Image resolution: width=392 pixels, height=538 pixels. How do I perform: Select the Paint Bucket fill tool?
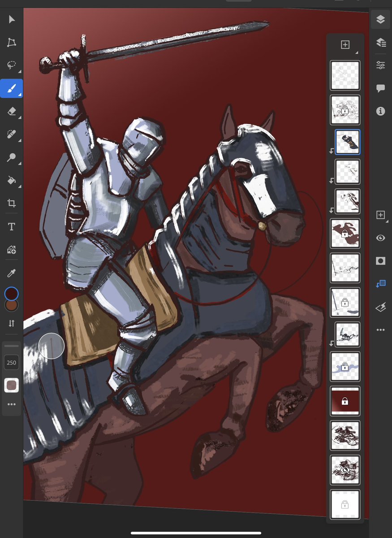[x=12, y=180]
